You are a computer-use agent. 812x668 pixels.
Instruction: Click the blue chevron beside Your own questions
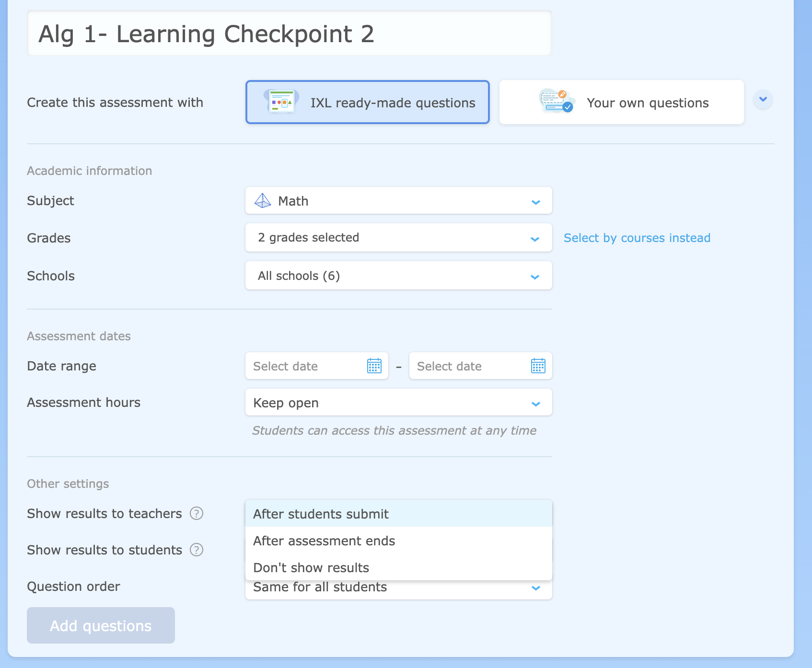click(763, 100)
